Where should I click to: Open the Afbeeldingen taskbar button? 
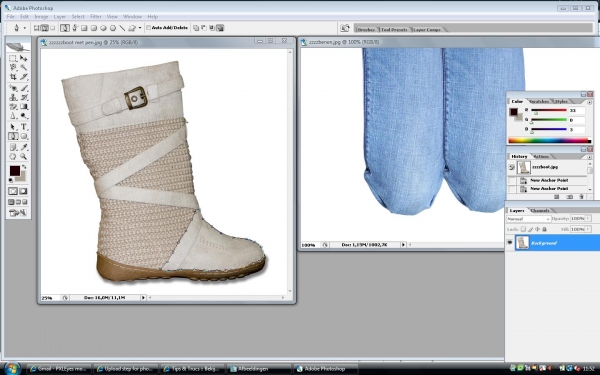pyautogui.click(x=259, y=369)
